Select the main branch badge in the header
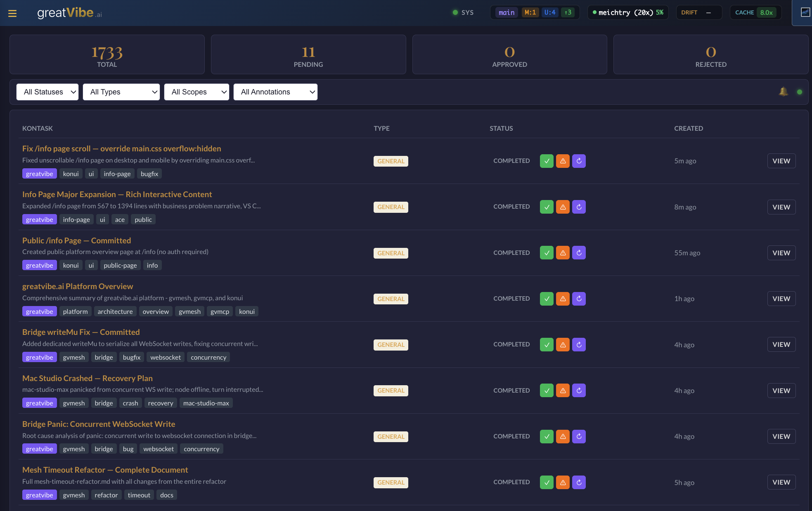 [506, 12]
